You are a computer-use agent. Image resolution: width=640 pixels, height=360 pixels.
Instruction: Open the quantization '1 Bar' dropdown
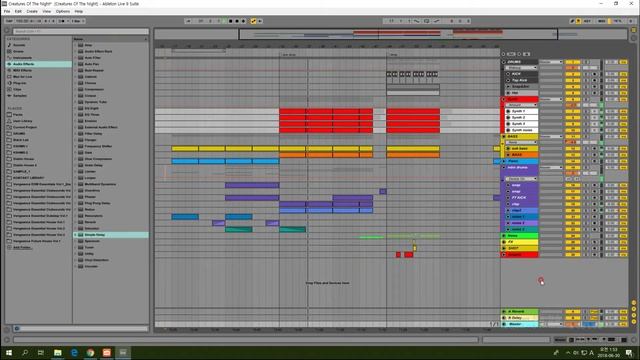(78, 21)
